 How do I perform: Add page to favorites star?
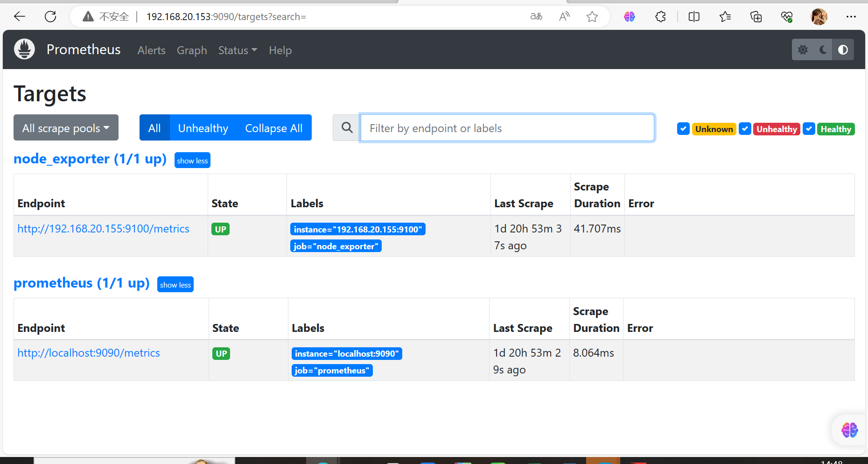pos(592,17)
